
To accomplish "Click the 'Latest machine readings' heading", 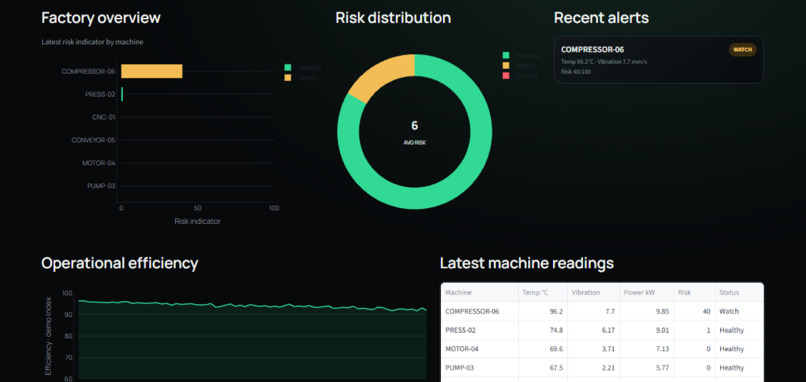I will pos(527,263).
